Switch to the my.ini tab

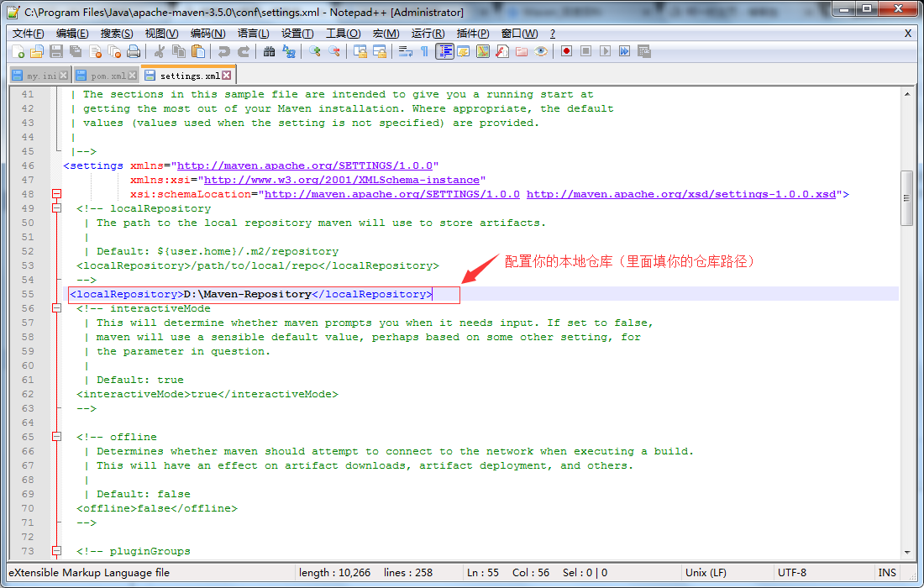click(41, 76)
